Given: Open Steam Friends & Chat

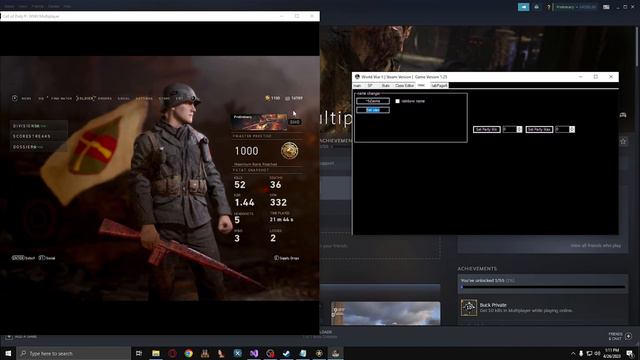Looking at the screenshot, I should click(x=620, y=336).
